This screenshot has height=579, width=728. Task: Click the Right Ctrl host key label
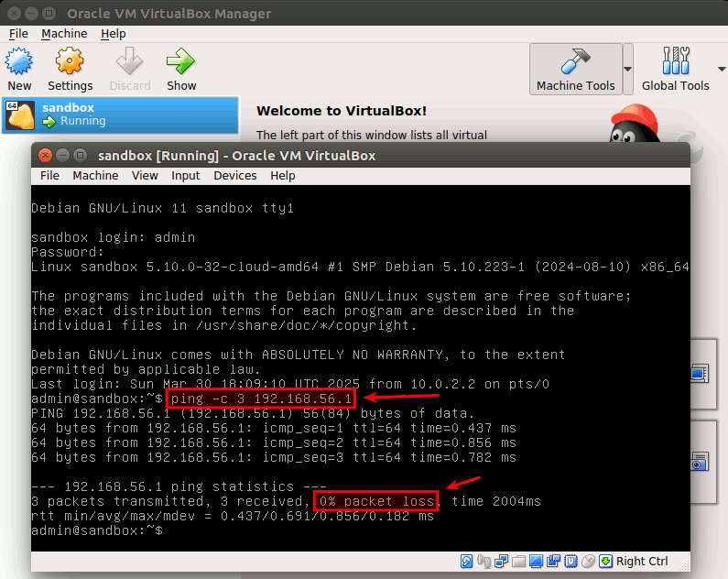tap(642, 562)
